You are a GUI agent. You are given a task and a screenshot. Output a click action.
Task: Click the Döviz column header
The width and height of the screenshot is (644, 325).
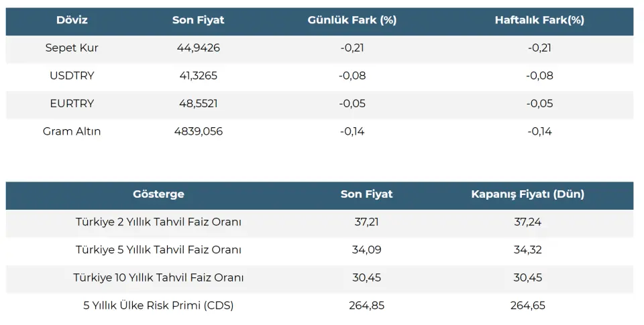(72, 20)
